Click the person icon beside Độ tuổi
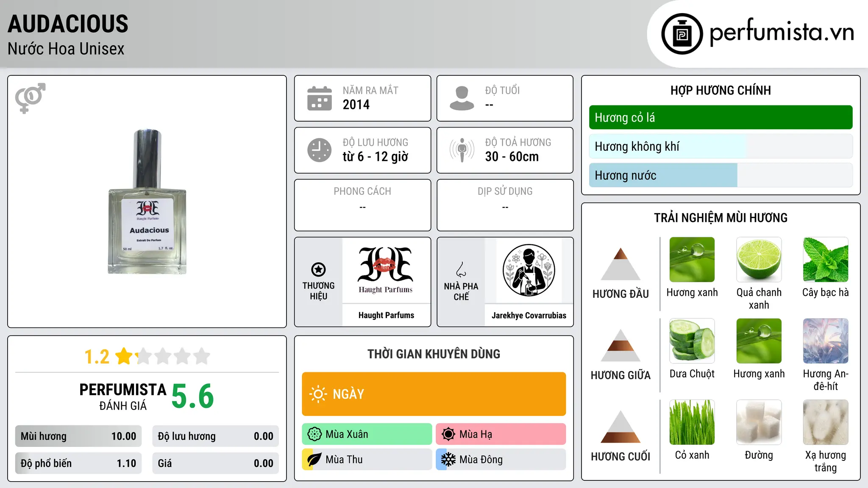Viewport: 868px width, 488px height. (x=462, y=98)
